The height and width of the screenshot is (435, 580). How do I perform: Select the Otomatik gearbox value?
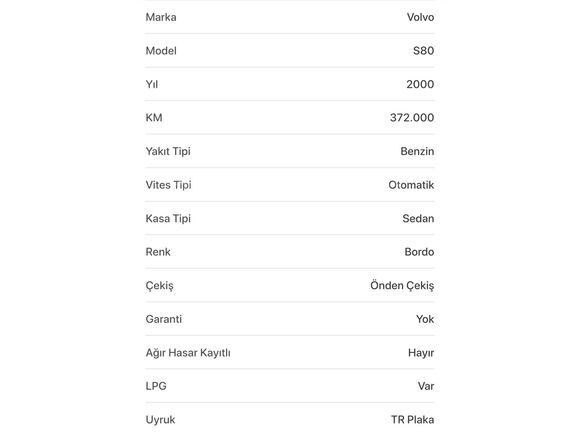tap(411, 185)
